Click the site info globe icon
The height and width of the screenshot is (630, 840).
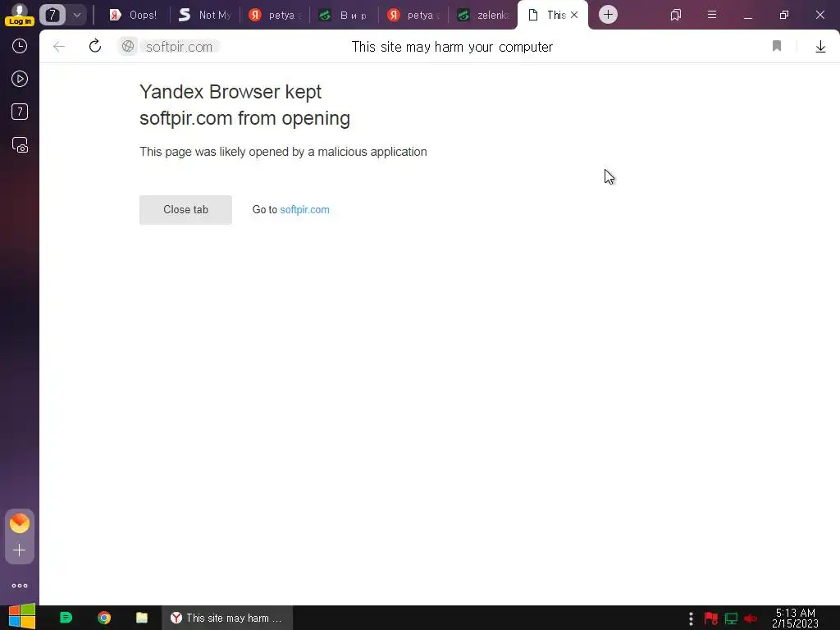point(127,47)
